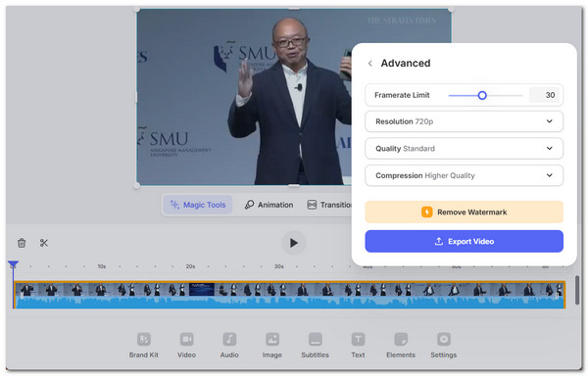Click the 20s mark on timeline ruler

coord(190,266)
